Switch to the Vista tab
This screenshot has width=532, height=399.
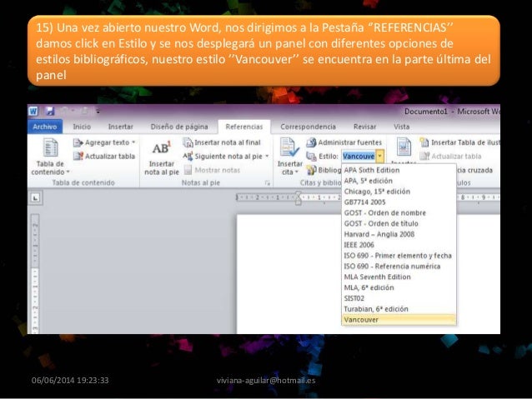pyautogui.click(x=401, y=127)
